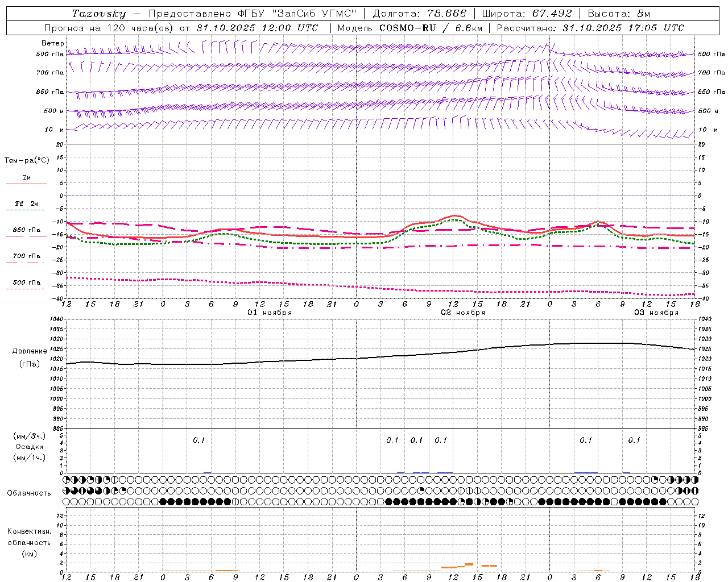
Task: Click the "Облачность" cloud cover label
Action: coord(29,493)
